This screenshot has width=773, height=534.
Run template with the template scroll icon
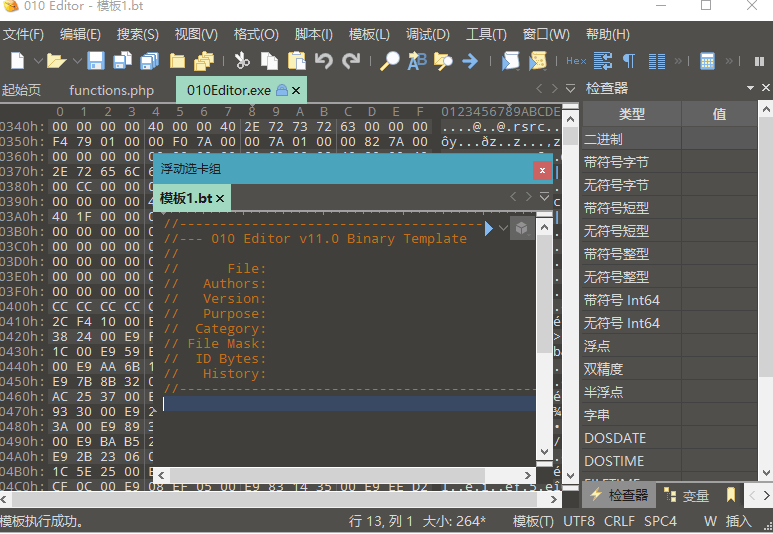click(538, 61)
